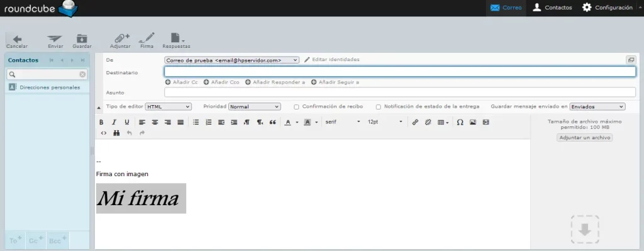
Task: Open the Firma signature tool
Action: point(147,41)
